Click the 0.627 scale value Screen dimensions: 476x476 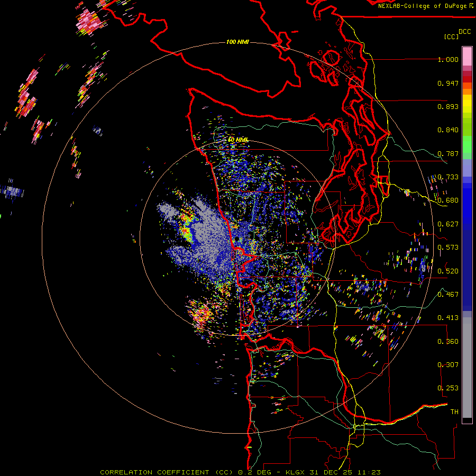tap(448, 224)
